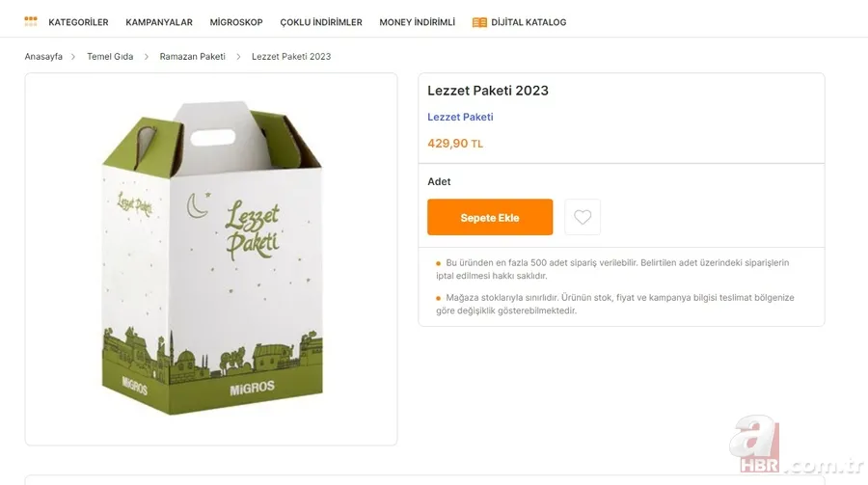Navigate to Temel Gıda breadcrumb

pyautogui.click(x=110, y=57)
